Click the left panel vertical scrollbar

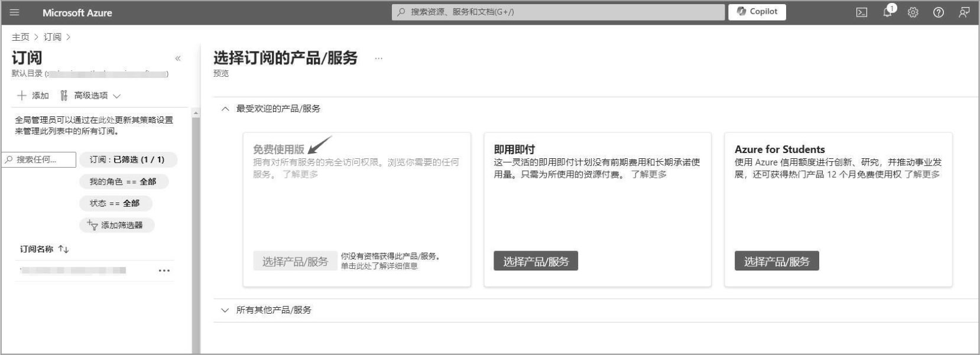(x=196, y=230)
